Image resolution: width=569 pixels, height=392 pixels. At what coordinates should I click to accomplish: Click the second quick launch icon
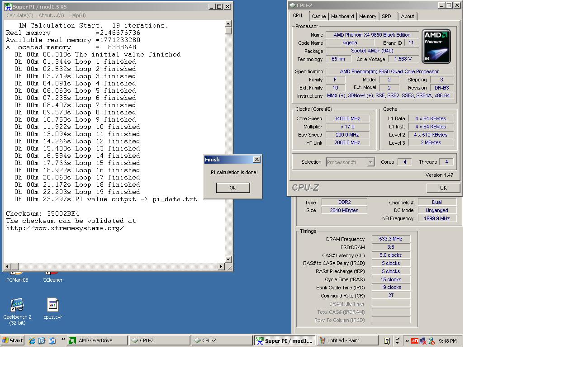[42, 341]
